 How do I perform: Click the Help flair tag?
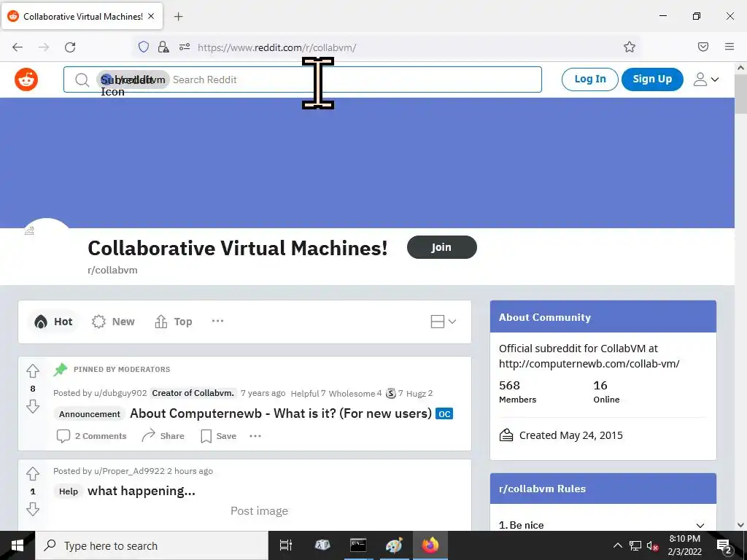coord(68,491)
